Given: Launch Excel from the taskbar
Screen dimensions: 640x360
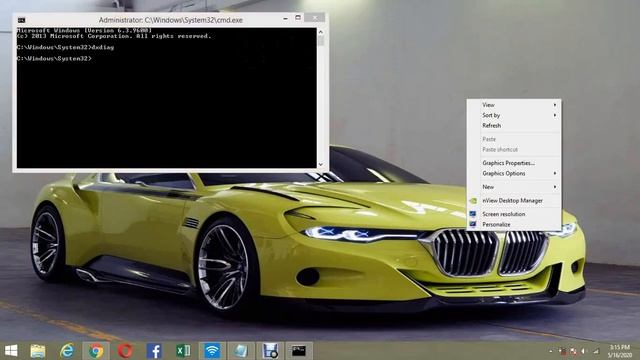Looking at the screenshot, I should pos(183,351).
